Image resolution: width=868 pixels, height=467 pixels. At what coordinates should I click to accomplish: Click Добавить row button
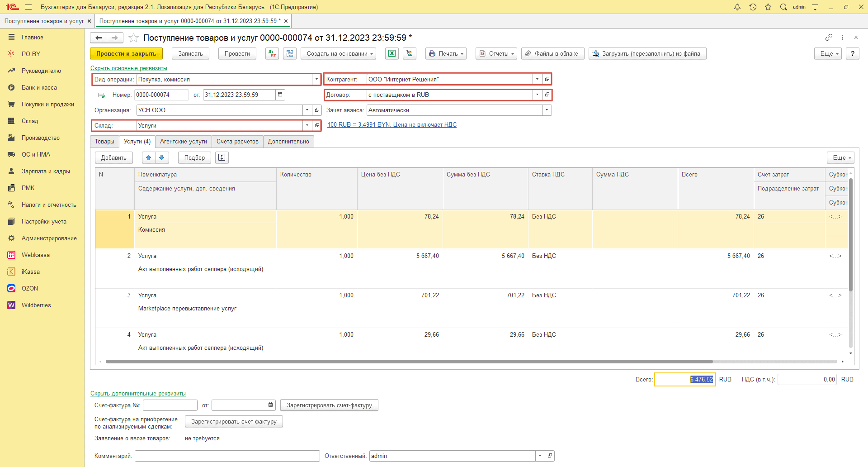(114, 157)
